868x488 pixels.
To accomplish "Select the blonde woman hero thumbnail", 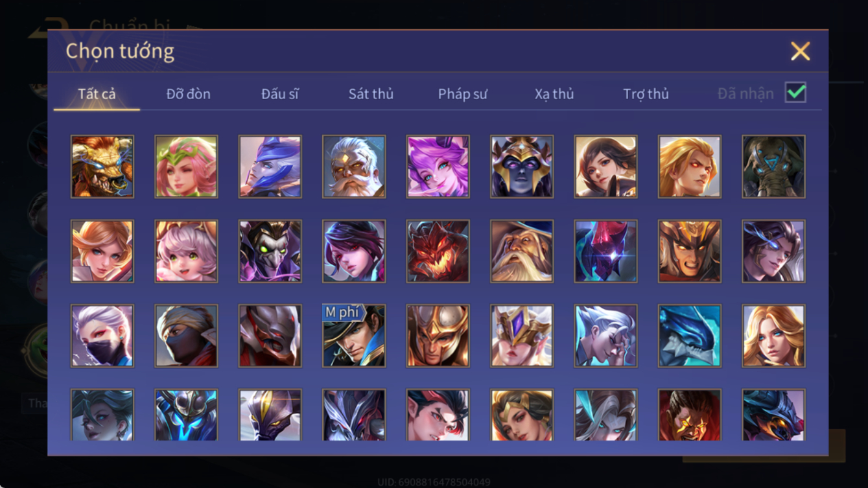I will tap(774, 336).
